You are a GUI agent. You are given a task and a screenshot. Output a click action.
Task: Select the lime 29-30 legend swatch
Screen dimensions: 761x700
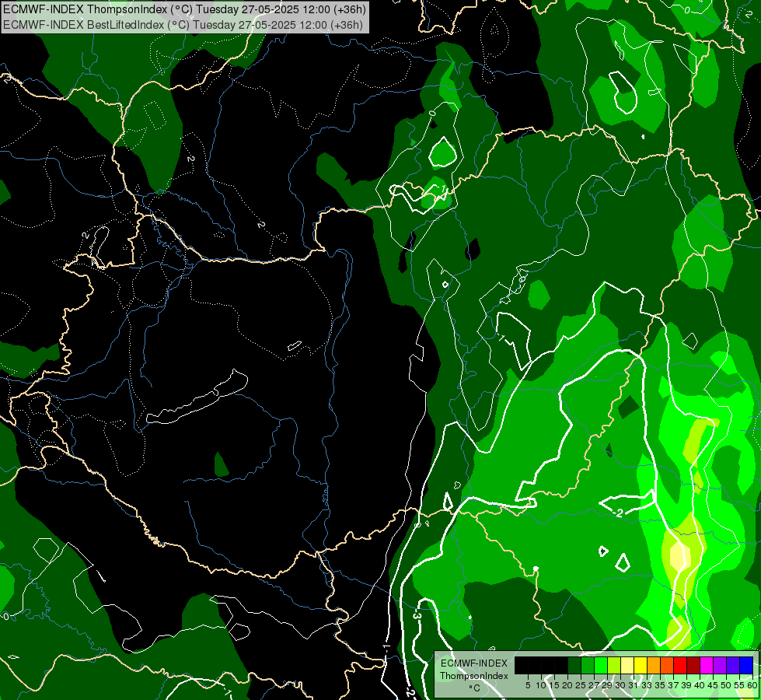614,665
